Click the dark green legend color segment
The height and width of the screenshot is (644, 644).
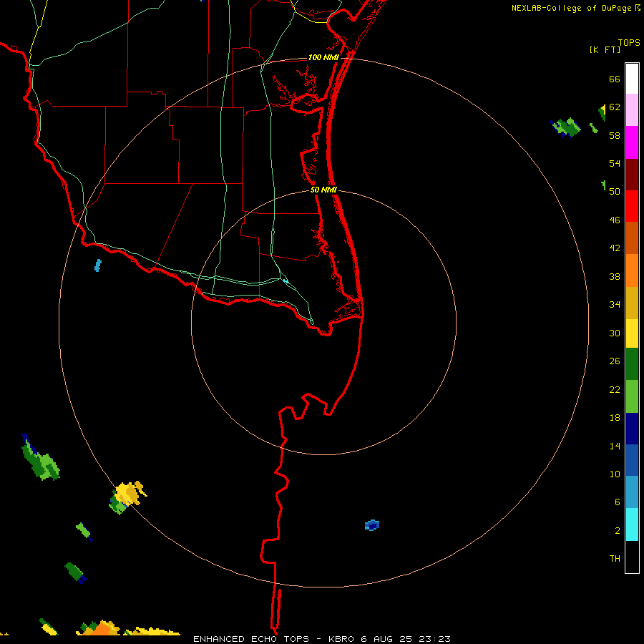pyautogui.click(x=632, y=364)
